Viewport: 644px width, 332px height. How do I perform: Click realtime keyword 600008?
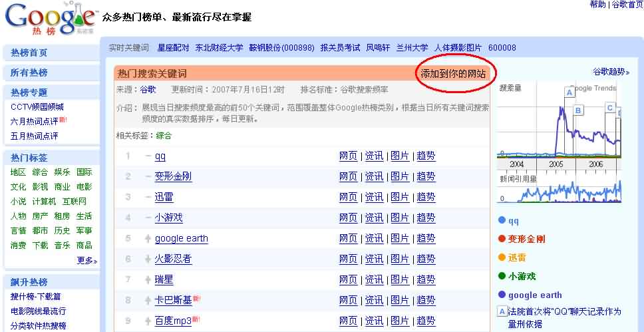(502, 48)
